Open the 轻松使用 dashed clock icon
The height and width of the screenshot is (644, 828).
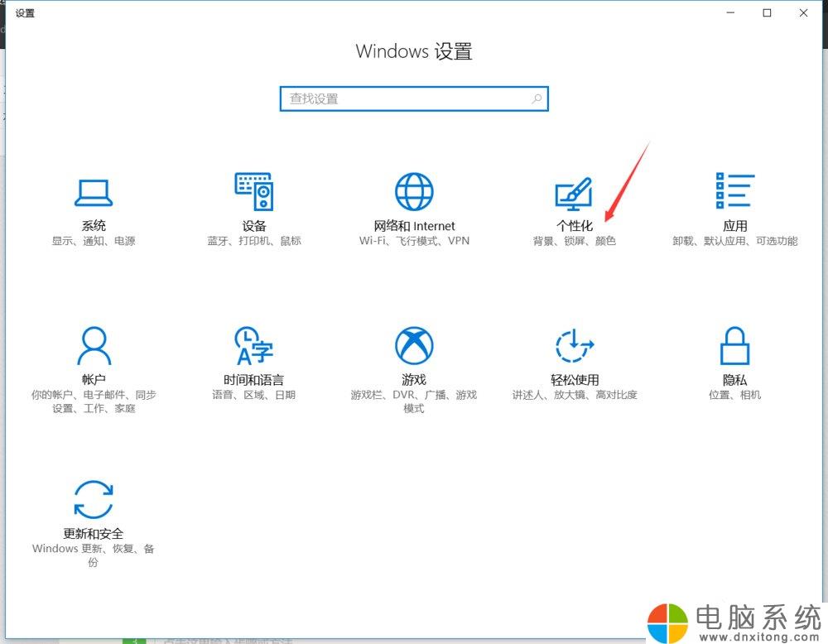(575, 346)
